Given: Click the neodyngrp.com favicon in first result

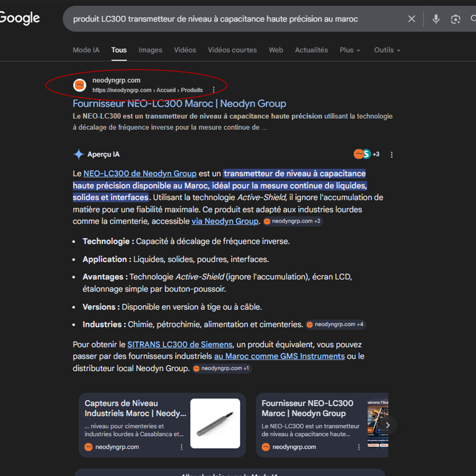Looking at the screenshot, I should click(80, 85).
